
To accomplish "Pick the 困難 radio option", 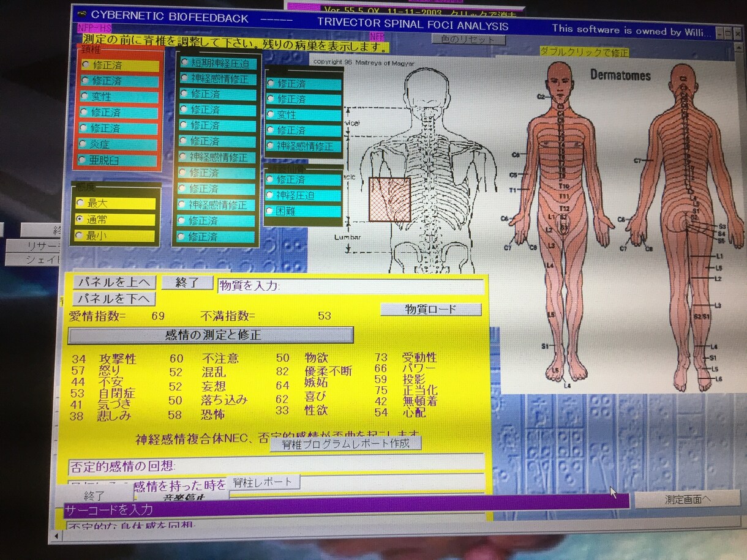I will [x=270, y=211].
